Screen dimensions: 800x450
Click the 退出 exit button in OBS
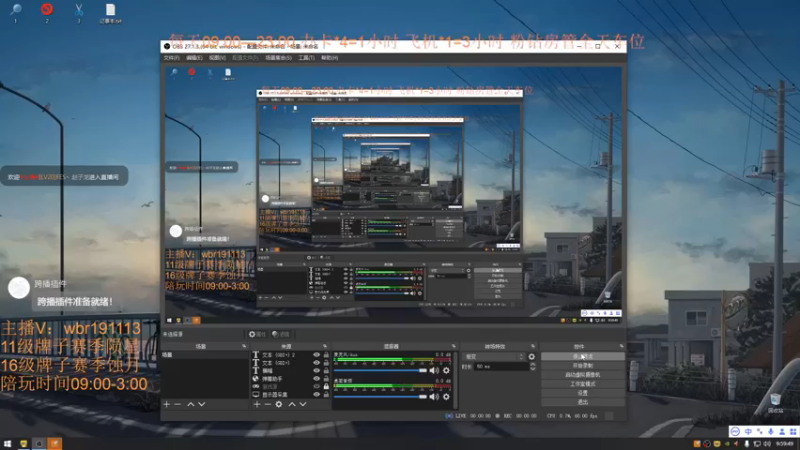point(583,402)
